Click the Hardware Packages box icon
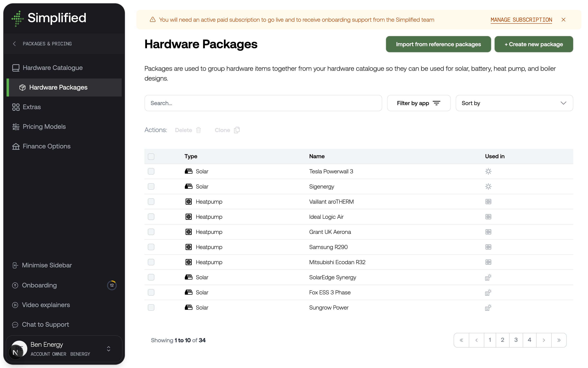The image size is (588, 368). point(22,87)
